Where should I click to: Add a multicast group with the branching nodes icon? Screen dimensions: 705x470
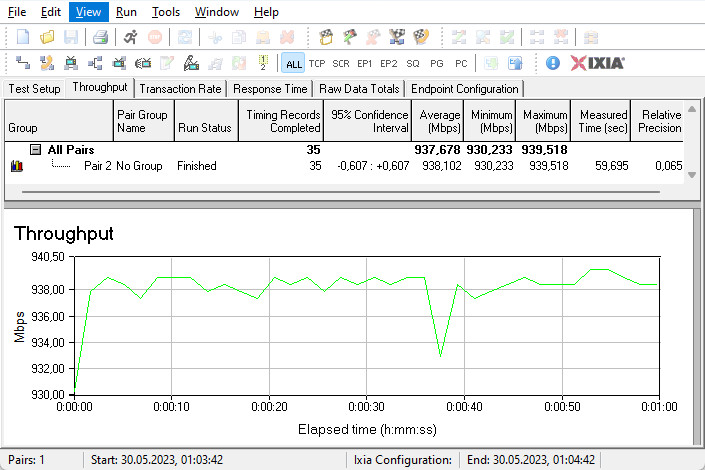point(95,63)
